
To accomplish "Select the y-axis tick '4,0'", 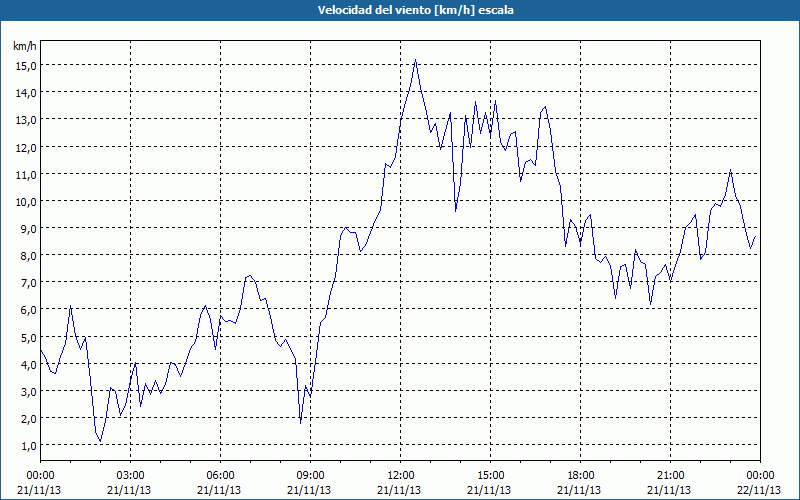I will [x=28, y=364].
